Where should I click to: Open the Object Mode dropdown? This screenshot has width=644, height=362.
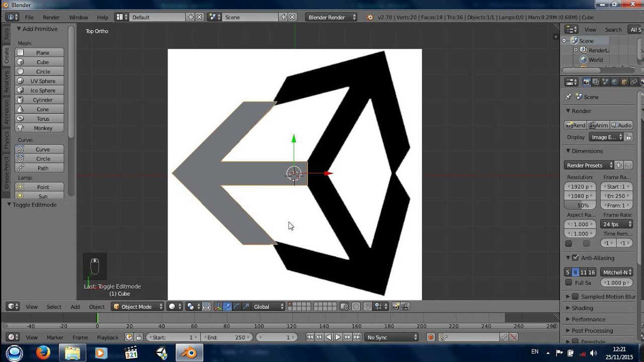[x=137, y=307]
